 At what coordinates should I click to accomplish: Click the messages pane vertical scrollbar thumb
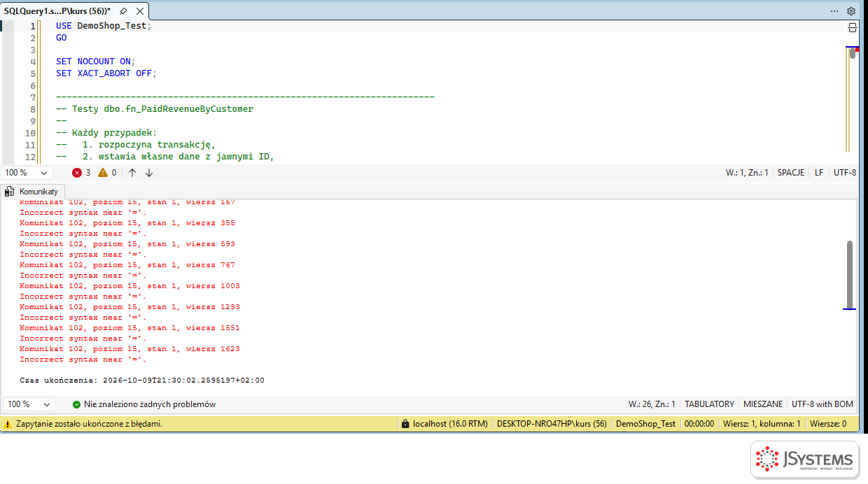(x=850, y=274)
